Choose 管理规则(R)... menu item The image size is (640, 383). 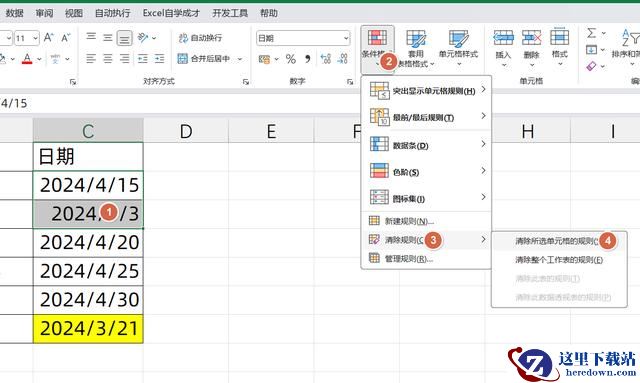426,258
